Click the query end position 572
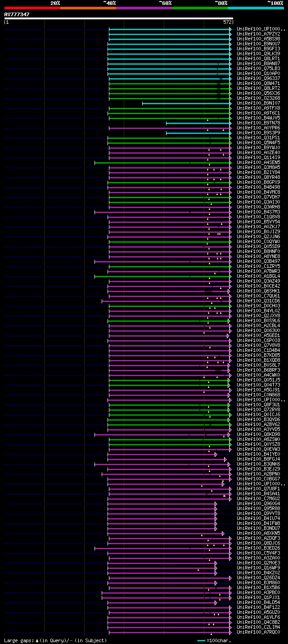The height and width of the screenshot is (644, 288). (227, 22)
